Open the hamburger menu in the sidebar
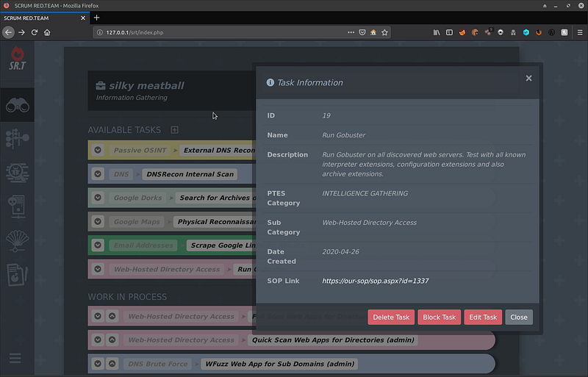This screenshot has height=377, width=588. [15, 358]
